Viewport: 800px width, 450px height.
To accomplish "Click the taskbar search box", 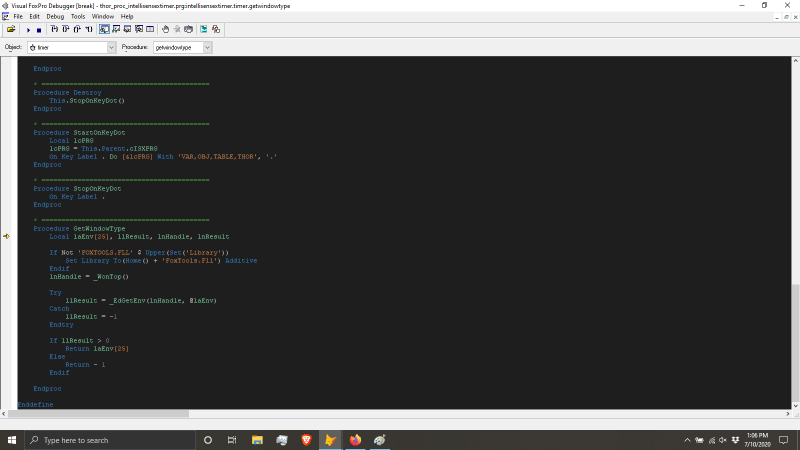I will click(x=110, y=440).
